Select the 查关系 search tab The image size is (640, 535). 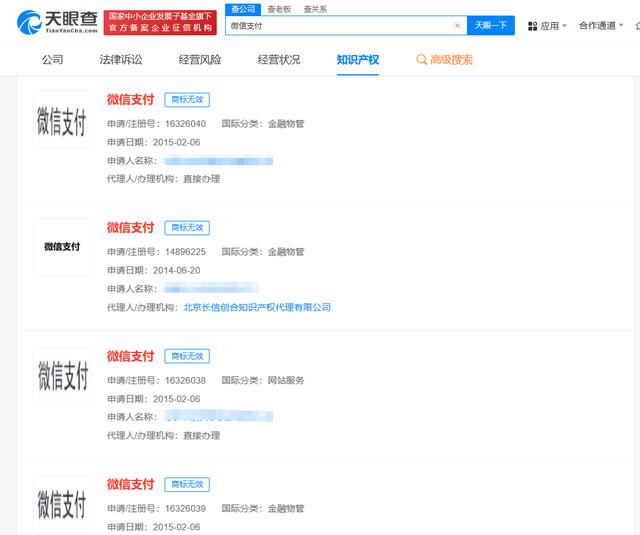click(315, 9)
